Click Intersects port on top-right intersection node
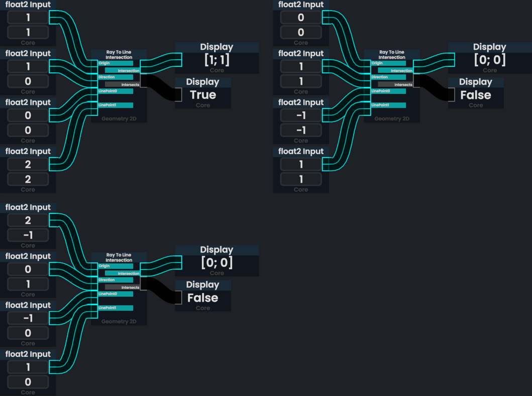The width and height of the screenshot is (532, 396). (395, 85)
